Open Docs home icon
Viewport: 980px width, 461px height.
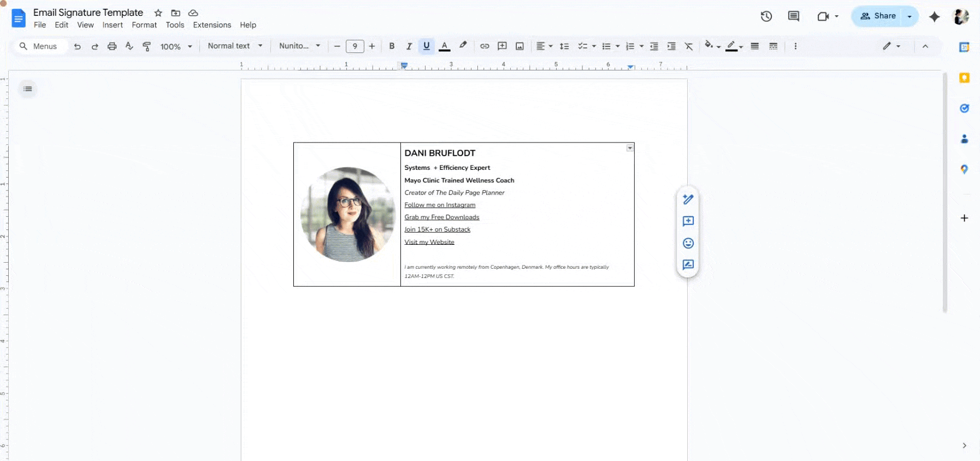coord(19,18)
